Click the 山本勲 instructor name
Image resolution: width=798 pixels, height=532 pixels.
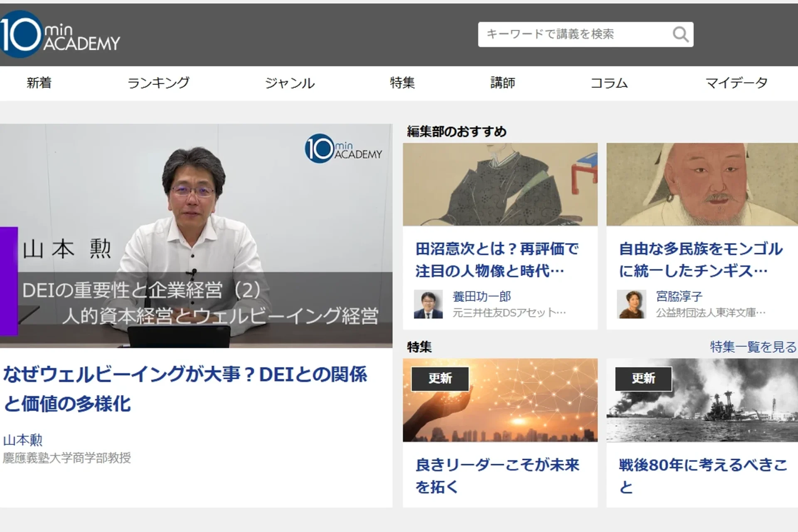[23, 440]
